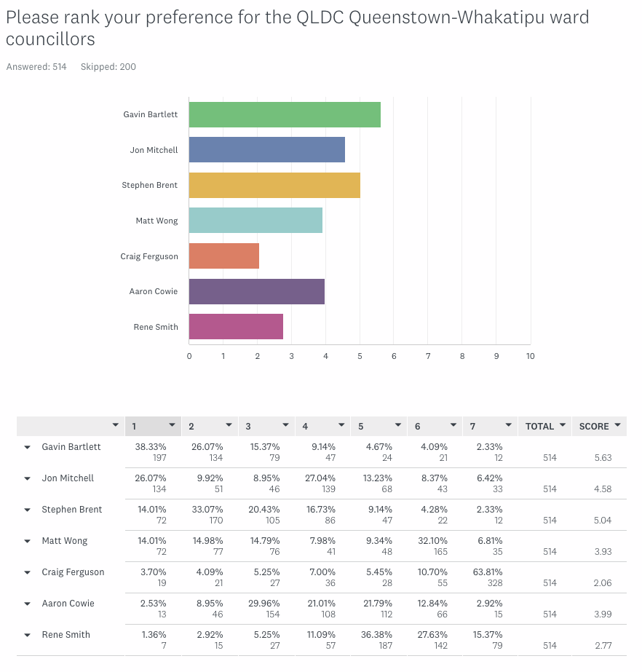Expand the Jon Mitchell row arrow
Image resolution: width=642 pixels, height=672 pixels.
(x=28, y=478)
